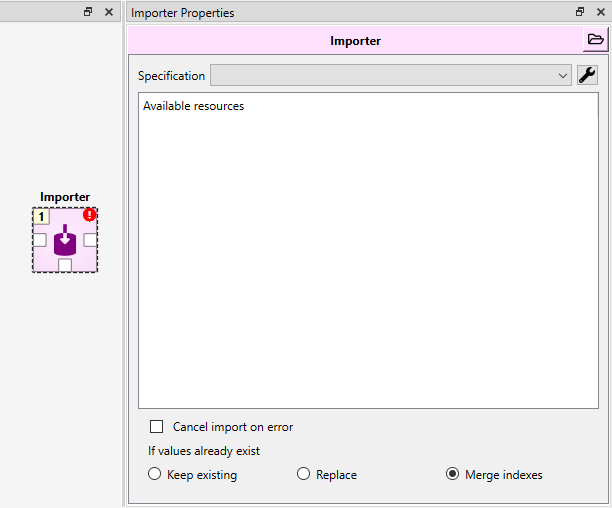Click the Importer label above the node

[x=65, y=197]
